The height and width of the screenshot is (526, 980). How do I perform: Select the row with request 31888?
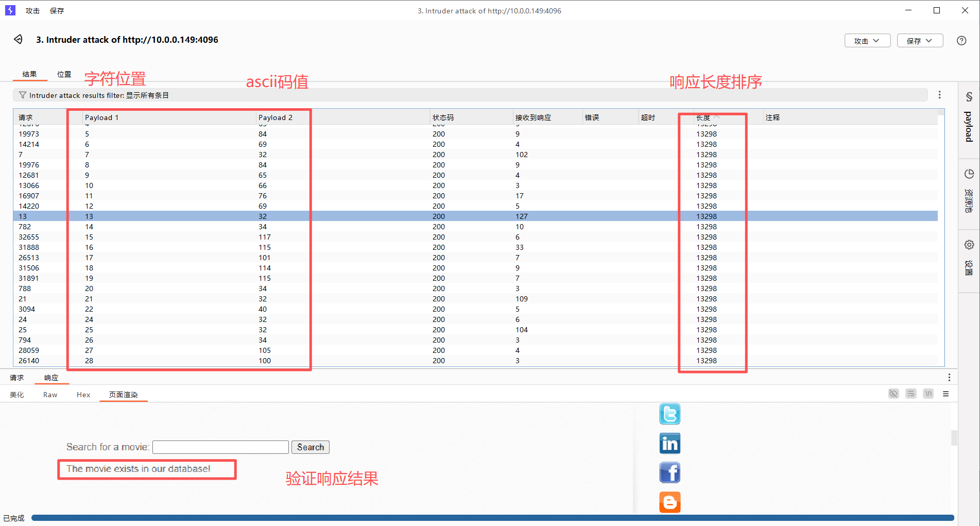click(475, 247)
